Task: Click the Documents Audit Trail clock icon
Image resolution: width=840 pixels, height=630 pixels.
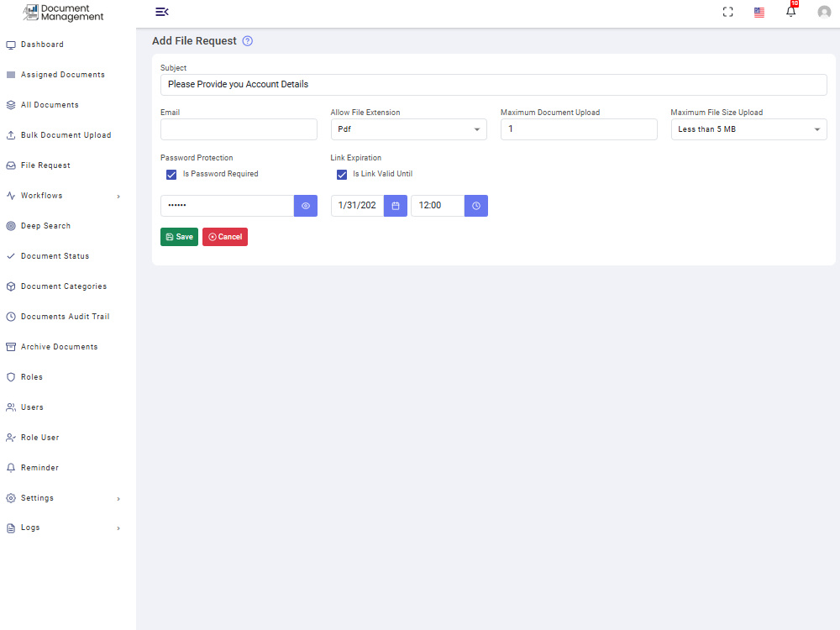Action: [x=11, y=317]
